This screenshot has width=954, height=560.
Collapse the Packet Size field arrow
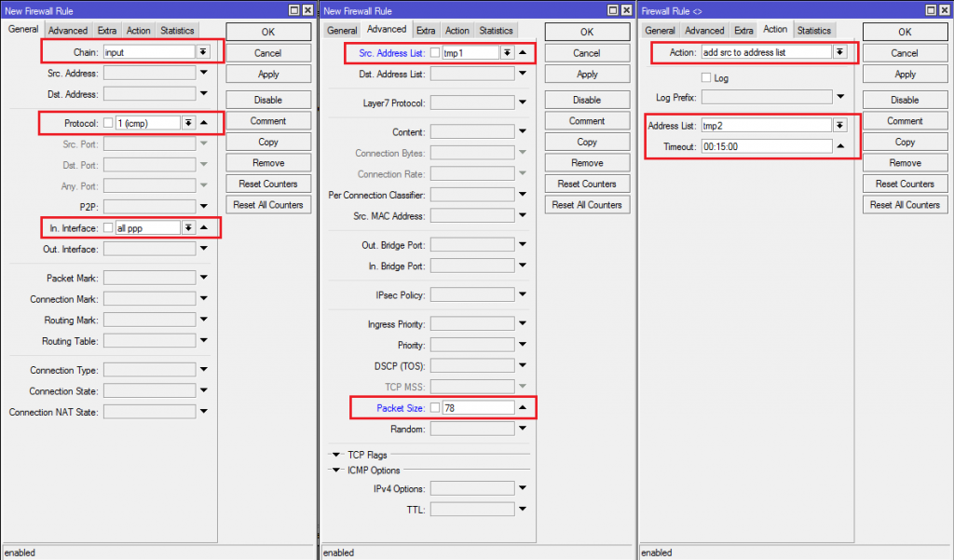click(x=523, y=408)
